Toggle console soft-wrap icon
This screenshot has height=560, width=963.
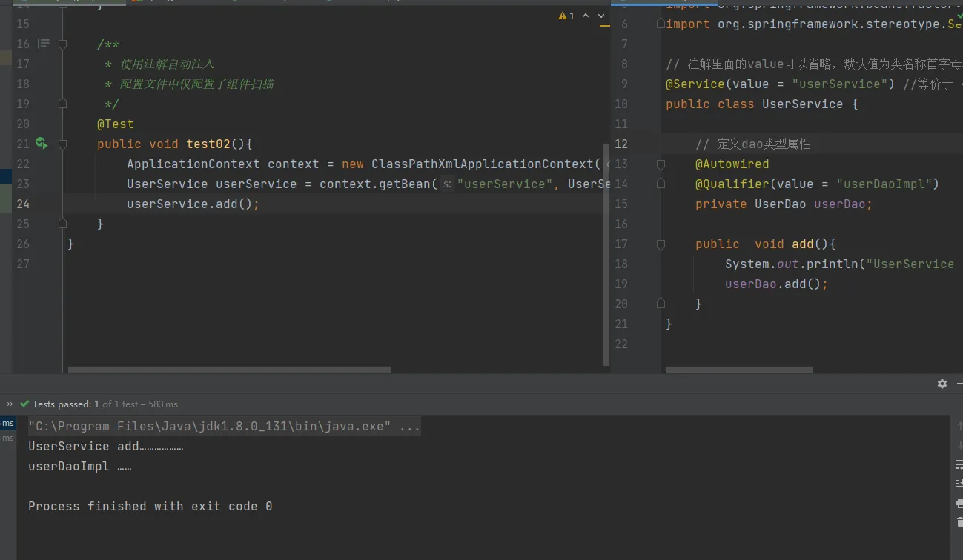[958, 464]
